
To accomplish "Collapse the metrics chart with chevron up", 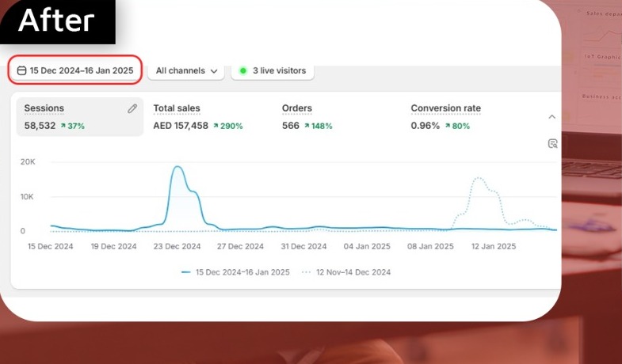I will point(551,116).
